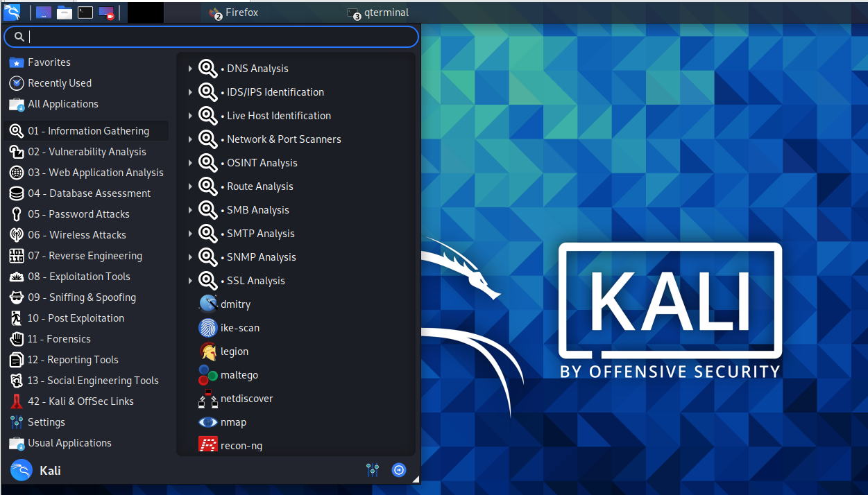Expand the SMB Analysis submenu arrow
The width and height of the screenshot is (868, 495).
coord(190,210)
